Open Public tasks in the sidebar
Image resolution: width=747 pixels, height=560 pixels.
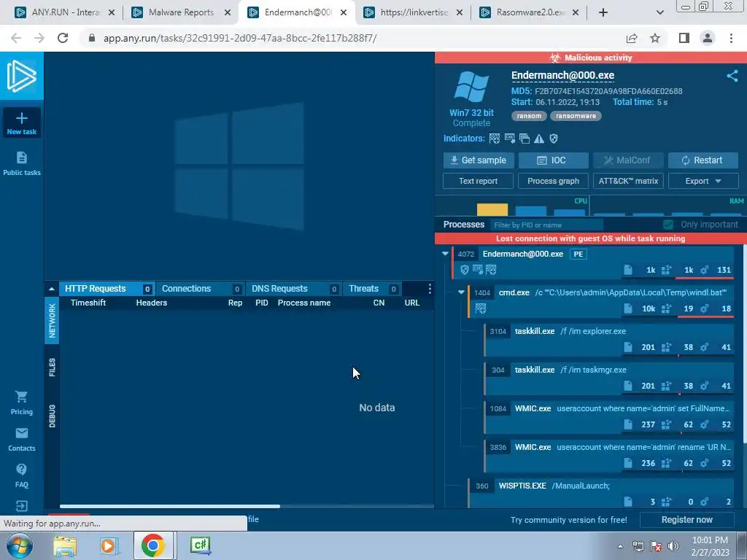[21, 163]
